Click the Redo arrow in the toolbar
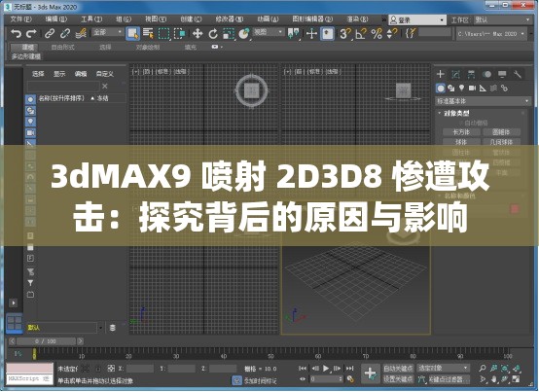 pos(32,34)
